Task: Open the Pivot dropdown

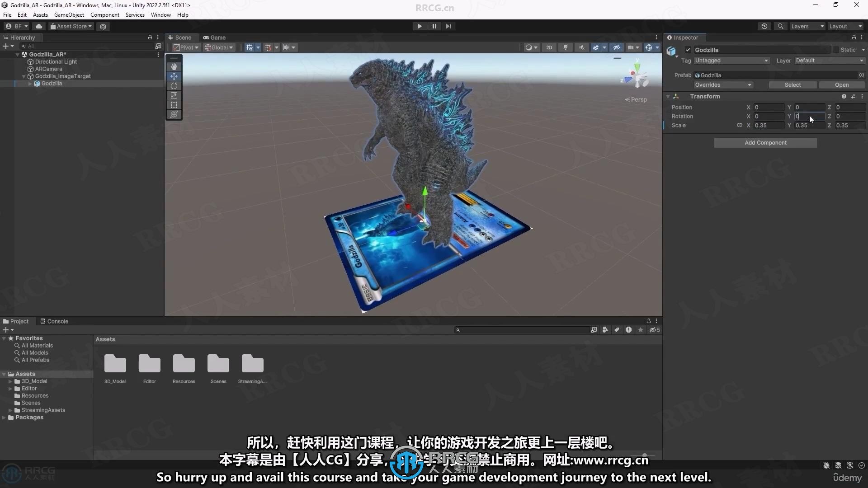Action: pos(186,47)
